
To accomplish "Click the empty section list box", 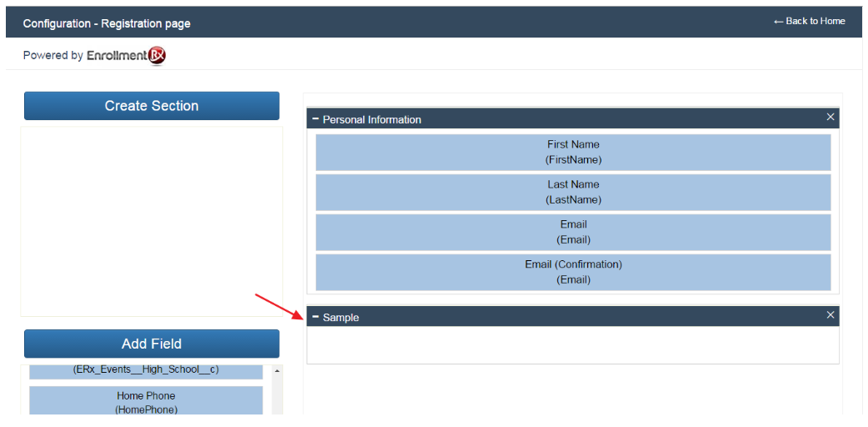I will [152, 221].
